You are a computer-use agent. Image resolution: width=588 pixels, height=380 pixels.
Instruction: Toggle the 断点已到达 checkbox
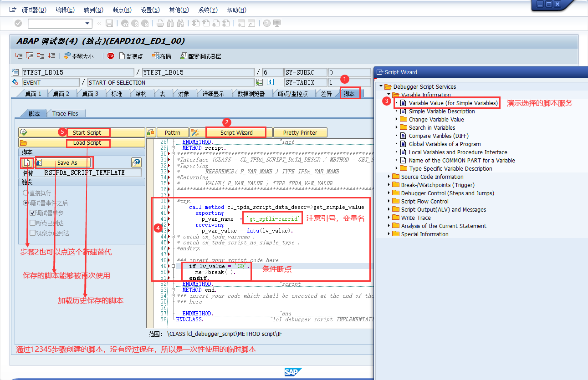coord(32,223)
